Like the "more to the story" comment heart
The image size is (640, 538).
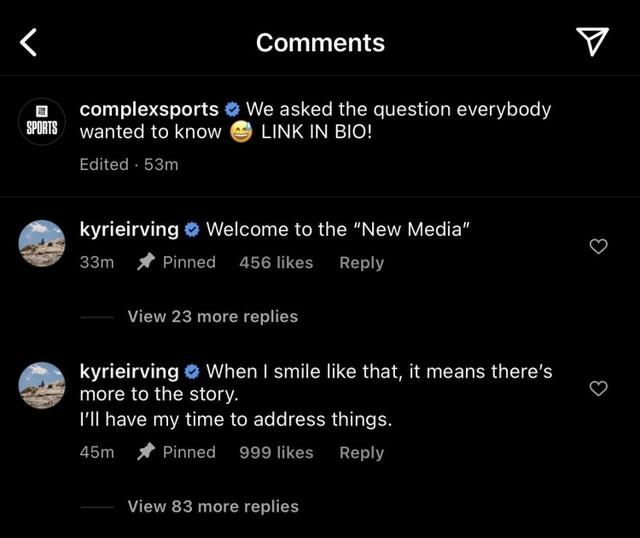[x=598, y=388]
